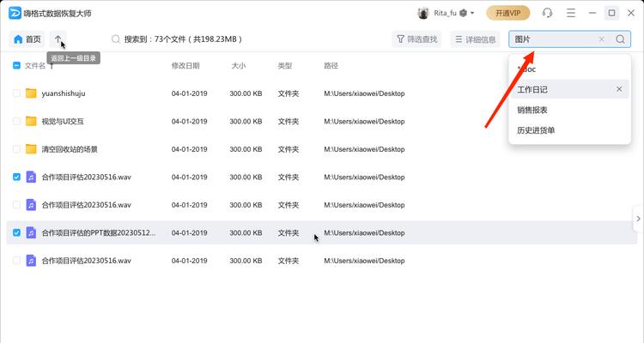Viewport: 644px width, 343px height.
Task: Select the 合作项目评估的PPT数据20230512... file name
Action: (x=99, y=232)
